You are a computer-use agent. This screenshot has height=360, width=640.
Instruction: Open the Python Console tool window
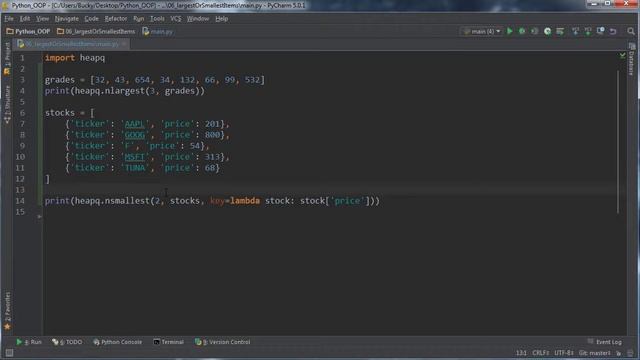[x=118, y=342]
